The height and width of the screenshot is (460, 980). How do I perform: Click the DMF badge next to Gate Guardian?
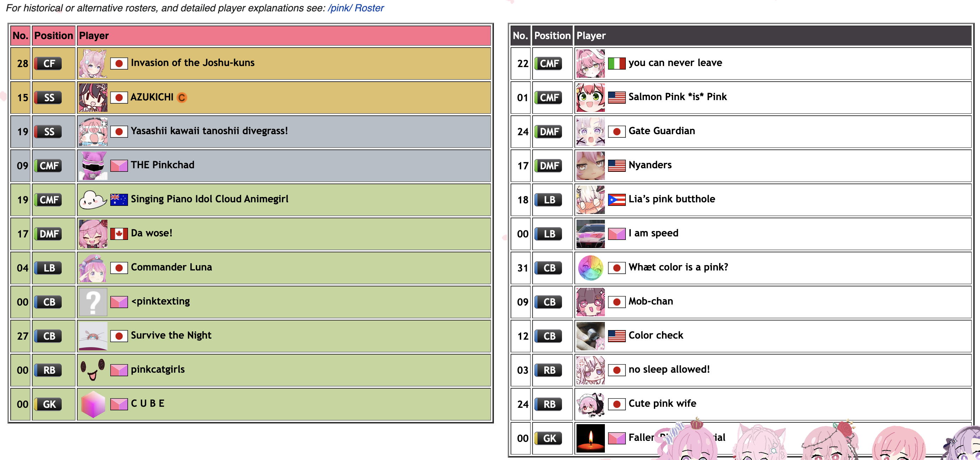coord(548,132)
